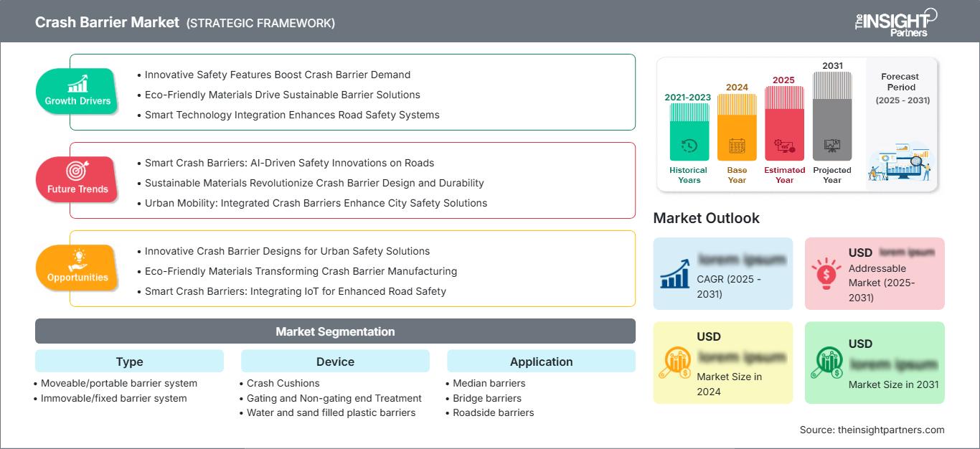Click the Historical Years clock icon
The image size is (980, 449).
[x=689, y=146]
